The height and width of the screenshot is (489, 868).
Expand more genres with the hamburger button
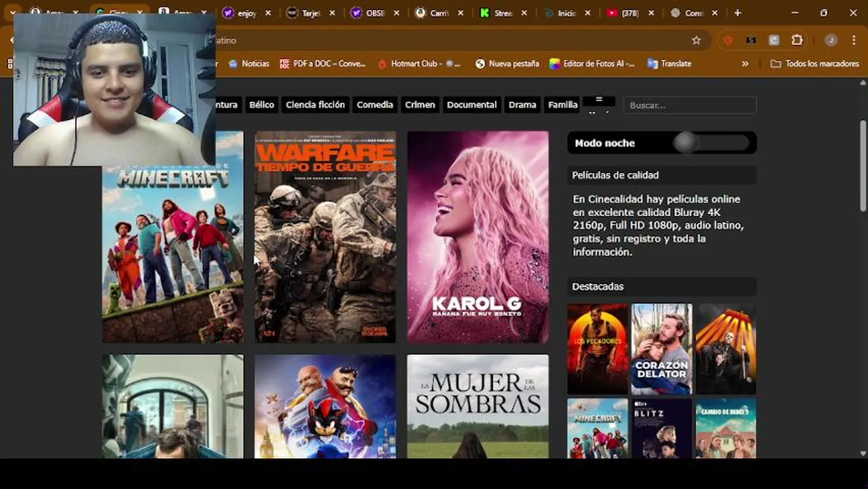point(599,102)
